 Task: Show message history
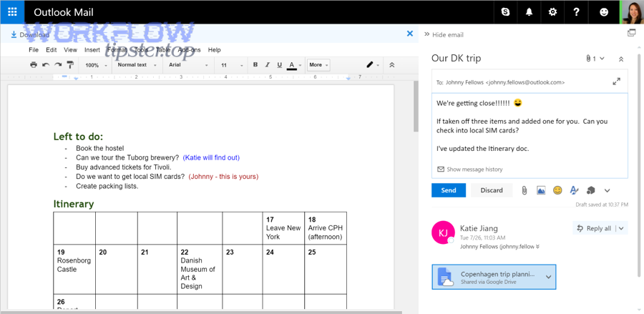tap(470, 169)
